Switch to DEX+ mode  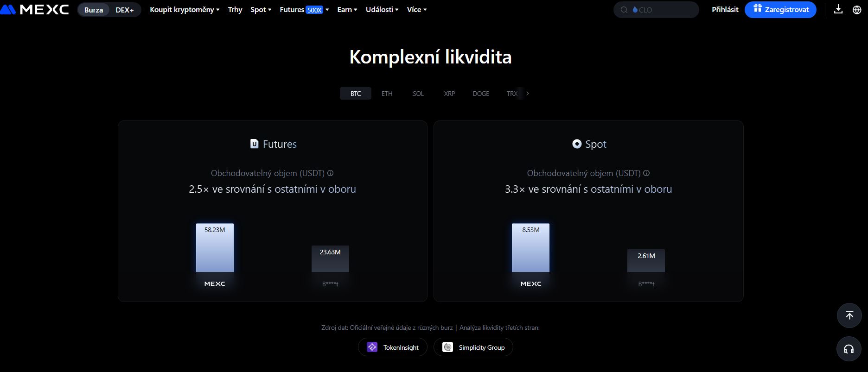click(125, 10)
